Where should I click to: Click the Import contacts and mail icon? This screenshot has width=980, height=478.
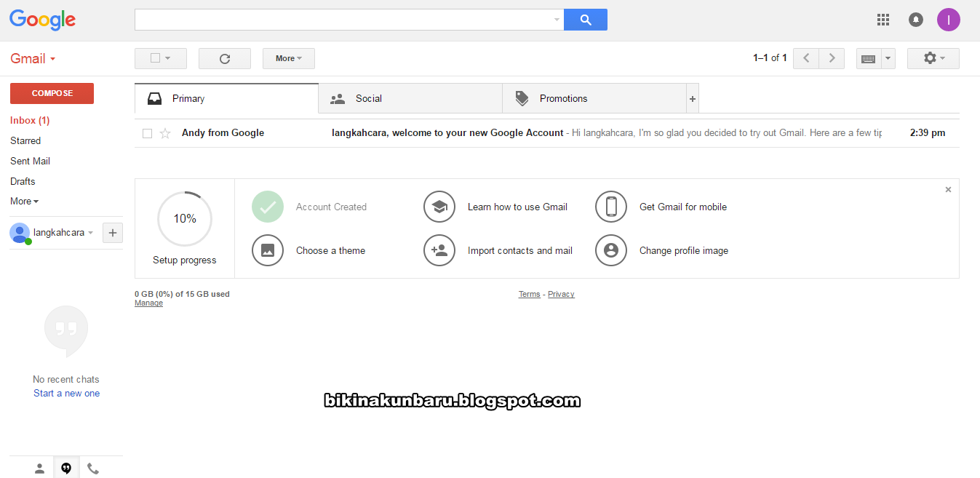439,250
